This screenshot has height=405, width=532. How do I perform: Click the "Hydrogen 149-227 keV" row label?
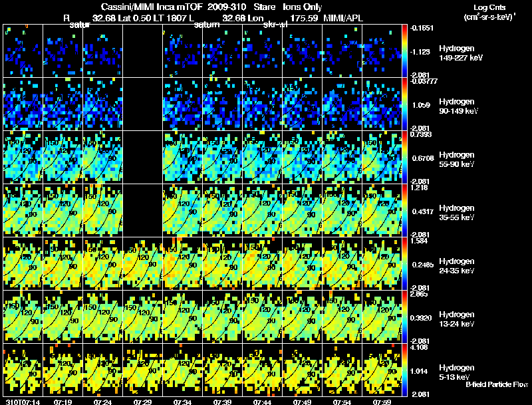[460, 53]
